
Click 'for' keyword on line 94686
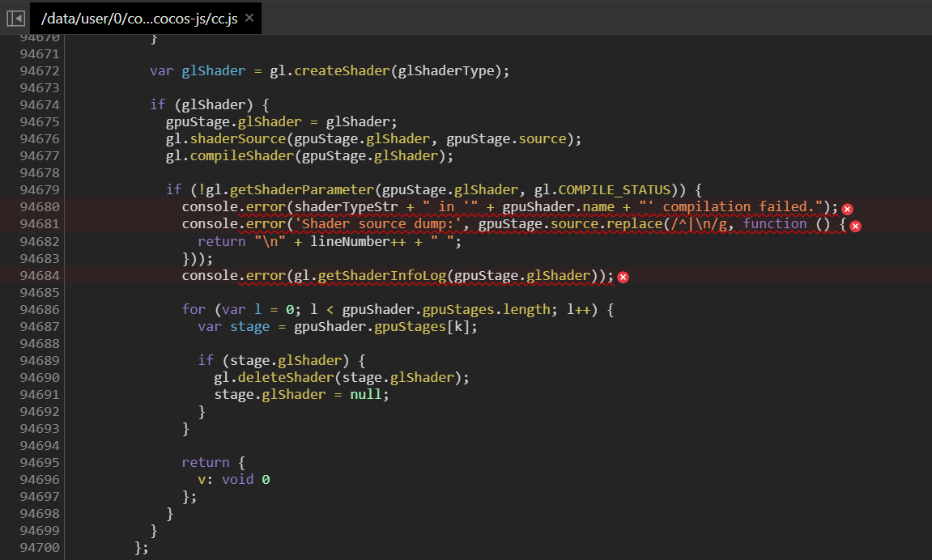tap(194, 309)
